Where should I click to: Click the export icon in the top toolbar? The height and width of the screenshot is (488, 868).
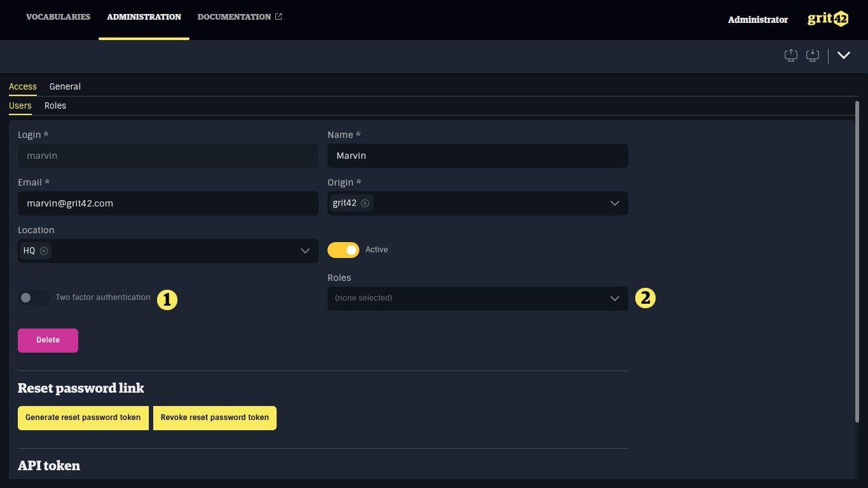click(x=790, y=55)
